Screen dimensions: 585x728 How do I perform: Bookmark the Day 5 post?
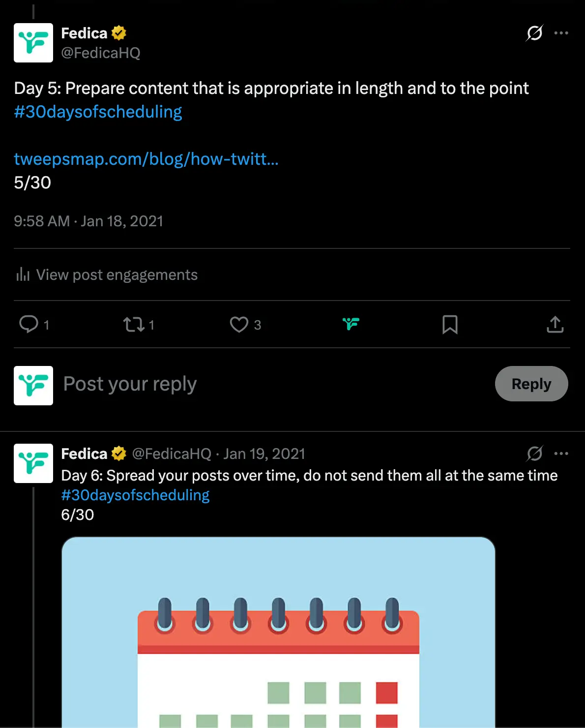coord(450,324)
